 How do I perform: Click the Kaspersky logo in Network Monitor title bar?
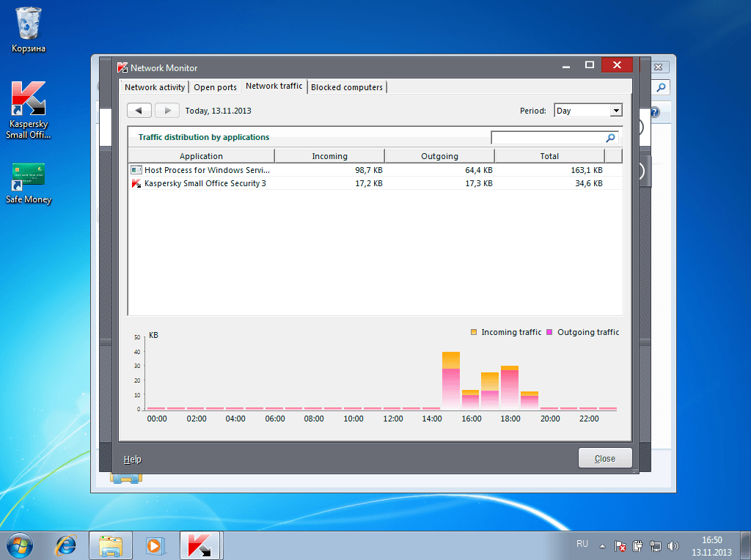click(x=122, y=67)
